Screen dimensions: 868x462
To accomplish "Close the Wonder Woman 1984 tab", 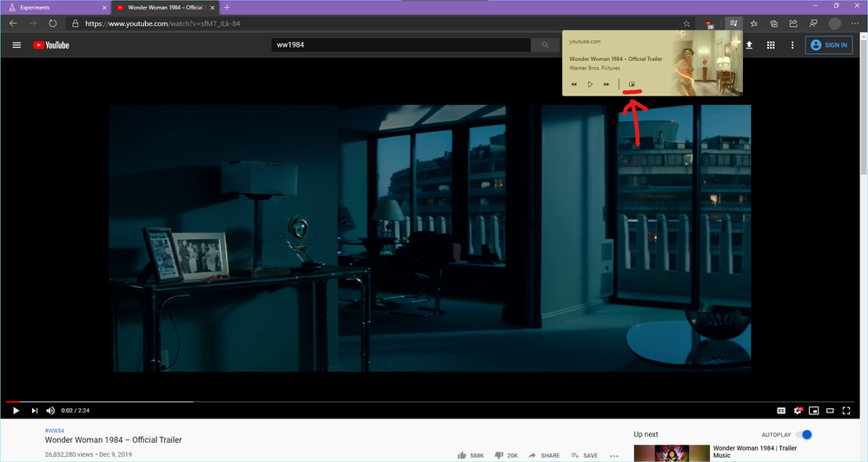I will point(212,8).
